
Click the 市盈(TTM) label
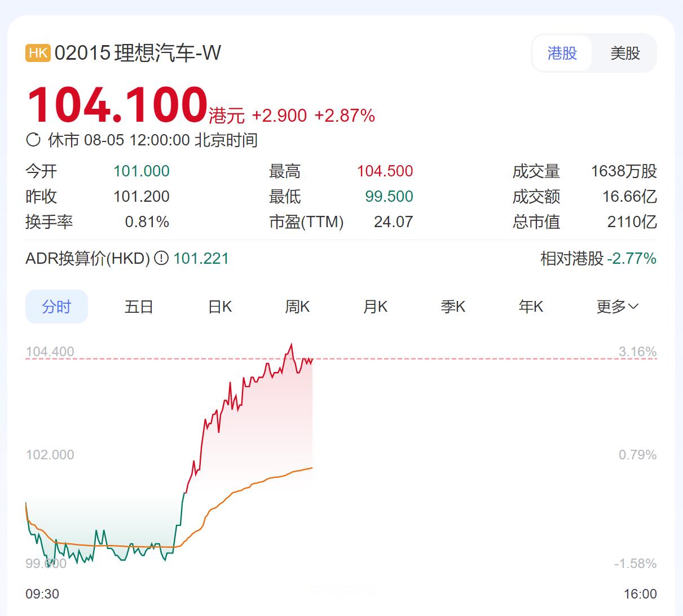[x=306, y=222]
